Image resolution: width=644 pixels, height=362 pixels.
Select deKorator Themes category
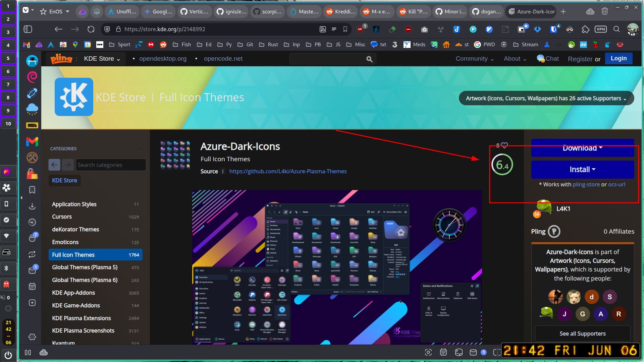click(x=95, y=229)
